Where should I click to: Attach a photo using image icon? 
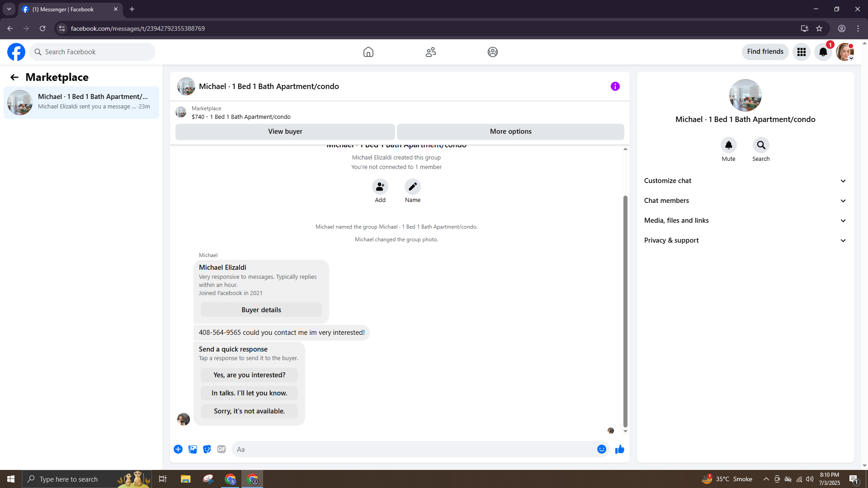193,449
